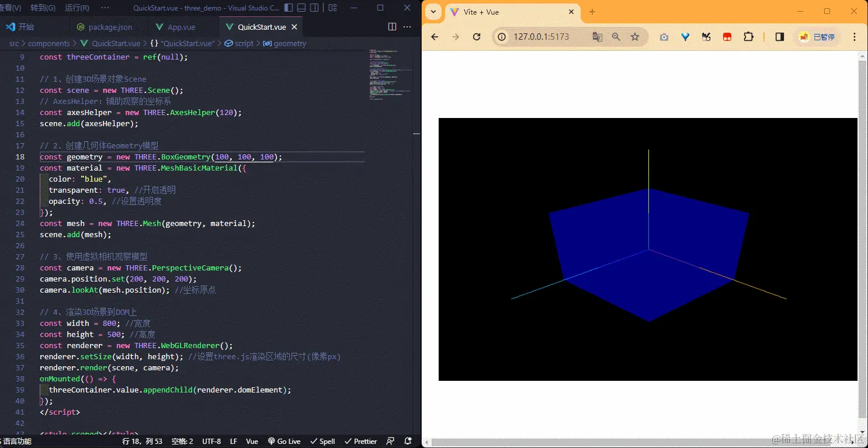Open Chrome tab search dropdown
This screenshot has height=448, width=868.
pyautogui.click(x=433, y=12)
